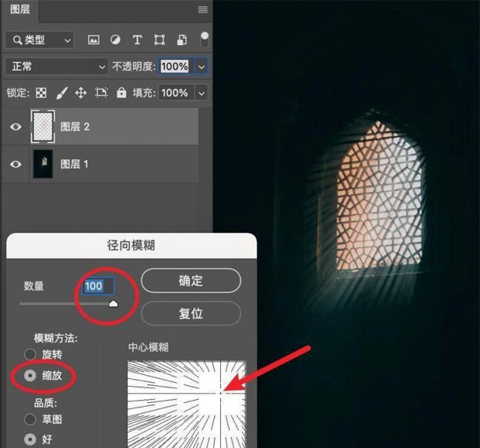Viewport: 480px width, 448px height.
Task: Click the 不透明度 percentage field
Action: pyautogui.click(x=176, y=66)
